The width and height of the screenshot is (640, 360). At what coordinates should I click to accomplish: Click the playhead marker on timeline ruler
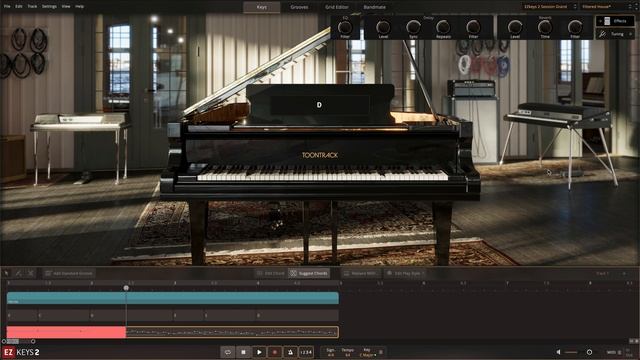pos(126,288)
